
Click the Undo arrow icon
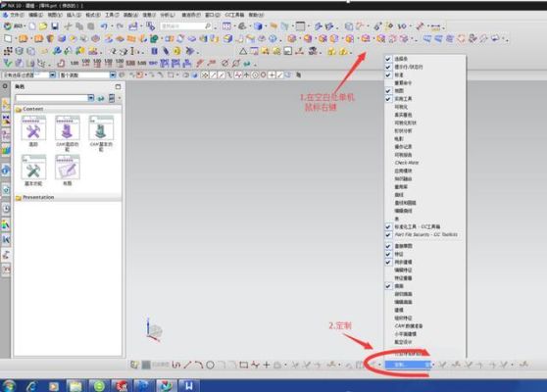104,26
